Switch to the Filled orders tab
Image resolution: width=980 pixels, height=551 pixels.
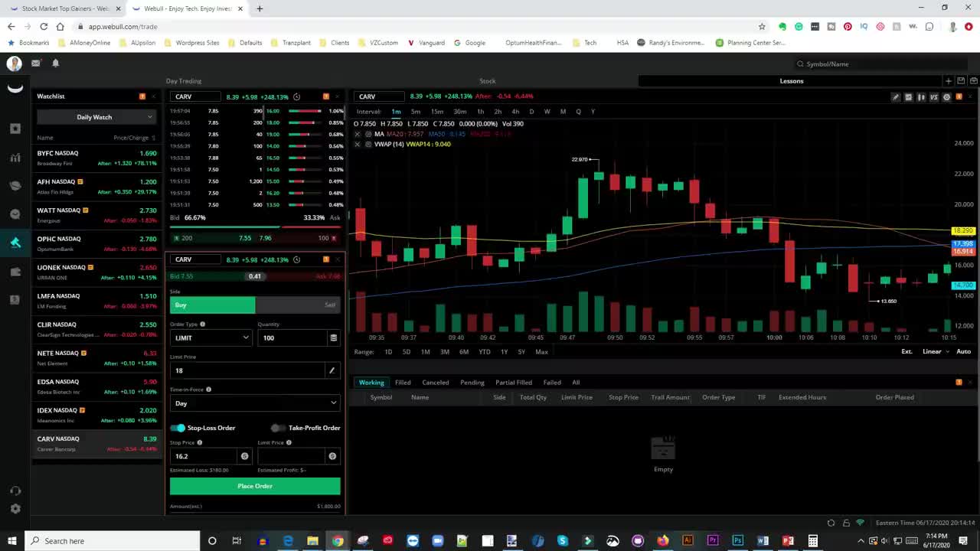pos(403,382)
